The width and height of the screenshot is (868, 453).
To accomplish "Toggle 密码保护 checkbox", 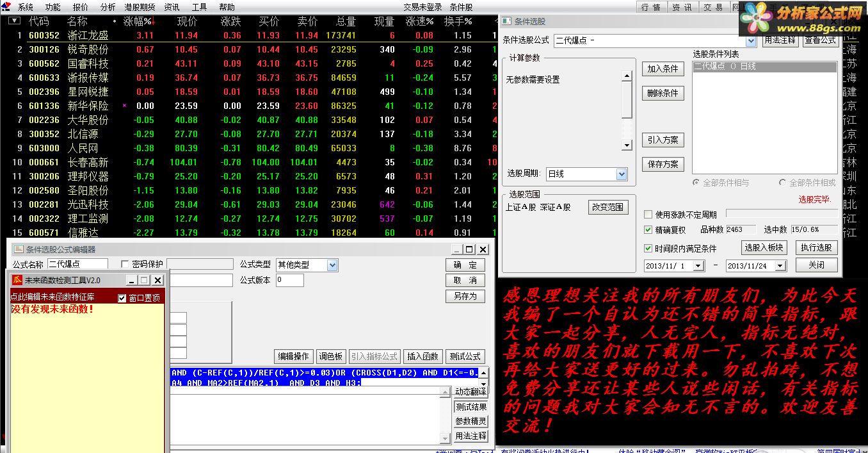I will (125, 264).
